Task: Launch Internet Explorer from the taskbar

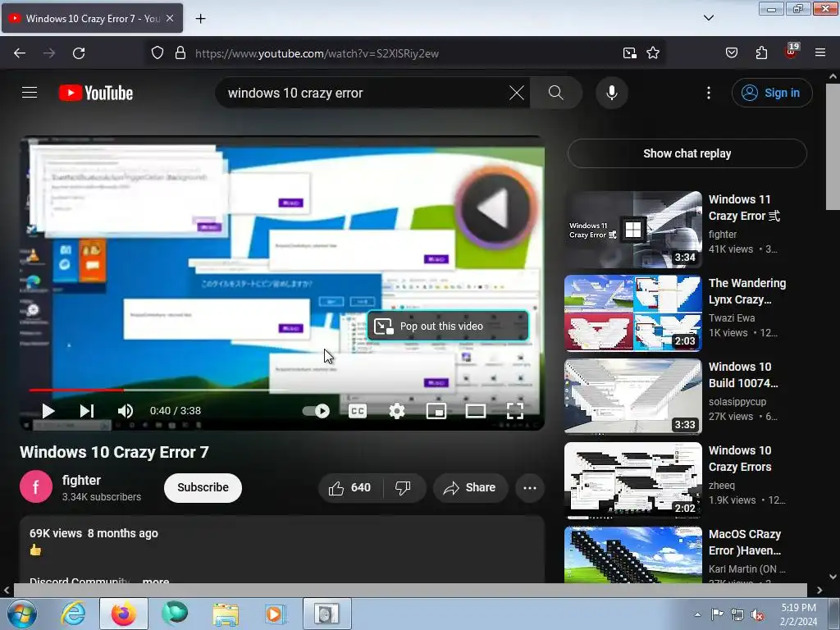Action: point(73,614)
